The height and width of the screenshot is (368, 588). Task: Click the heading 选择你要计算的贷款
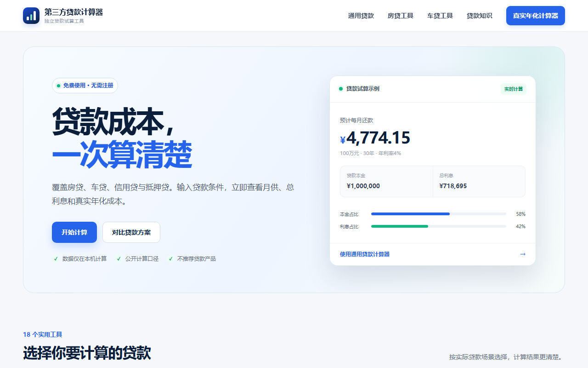pyautogui.click(x=87, y=353)
